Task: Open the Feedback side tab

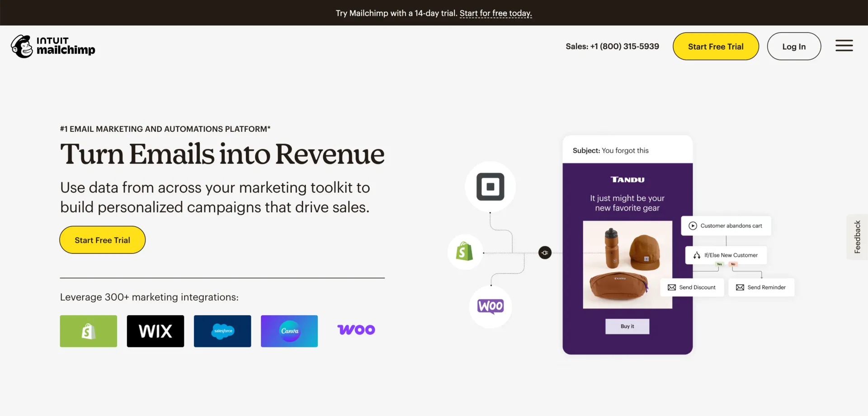Action: tap(857, 237)
